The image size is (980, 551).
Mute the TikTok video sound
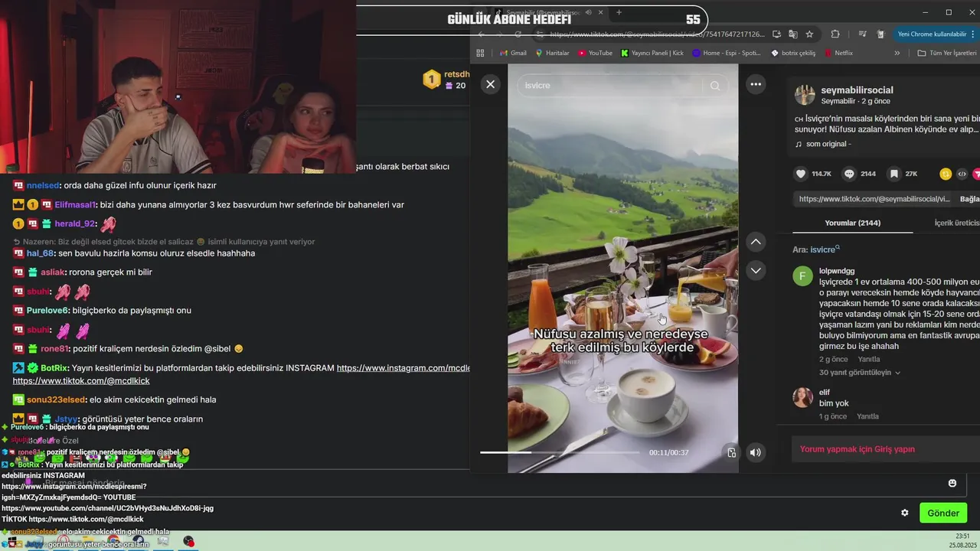point(756,452)
